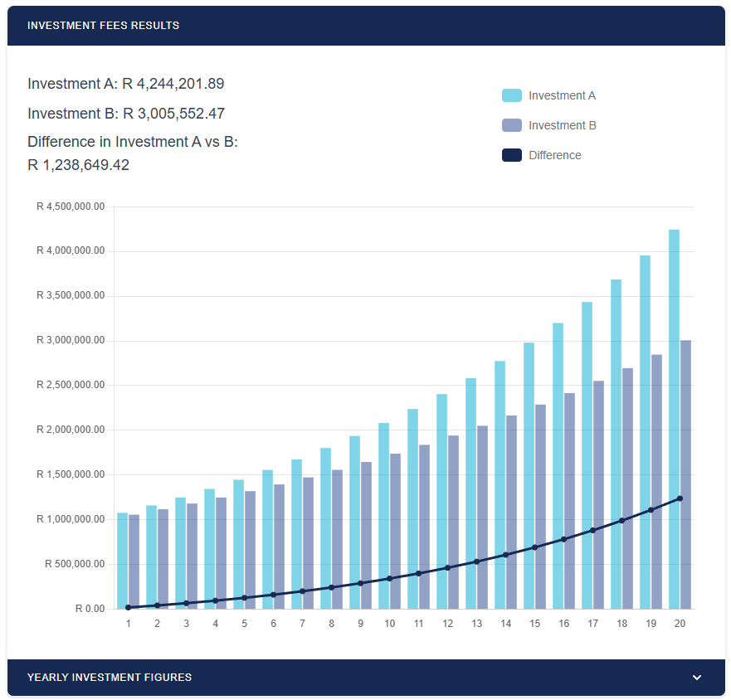Click the Investment A bar for year 13
731x700 pixels.
[x=470, y=493]
